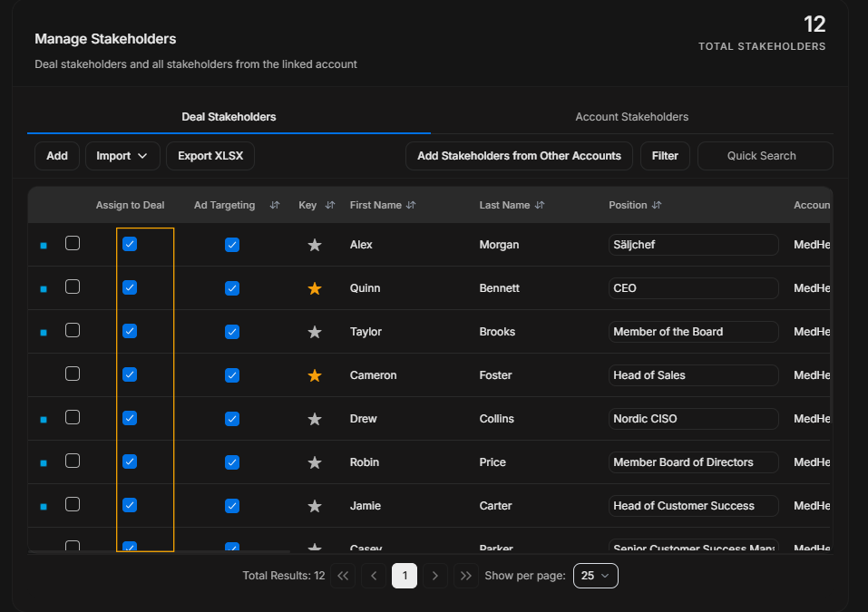Select row checkbox for Alex Morgan
Screen dimensions: 868x612
click(x=73, y=244)
